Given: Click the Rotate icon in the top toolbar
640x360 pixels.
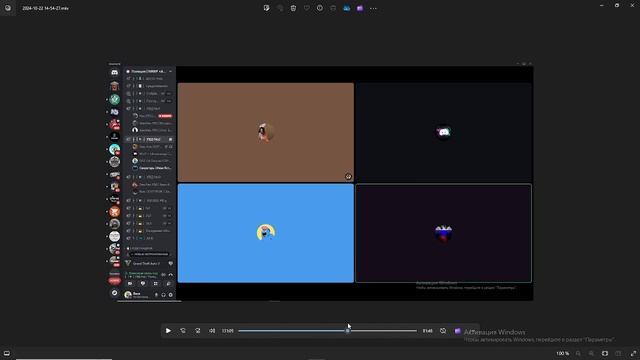Looking at the screenshot, I should 280,8.
